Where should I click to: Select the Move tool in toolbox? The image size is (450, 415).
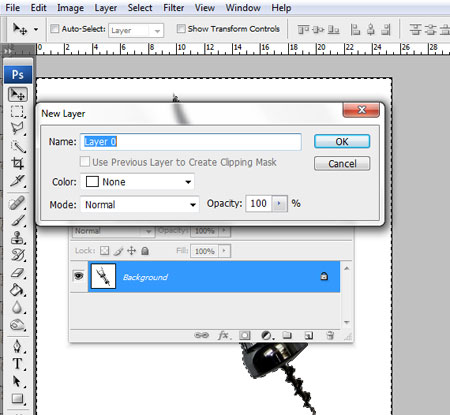[x=18, y=94]
